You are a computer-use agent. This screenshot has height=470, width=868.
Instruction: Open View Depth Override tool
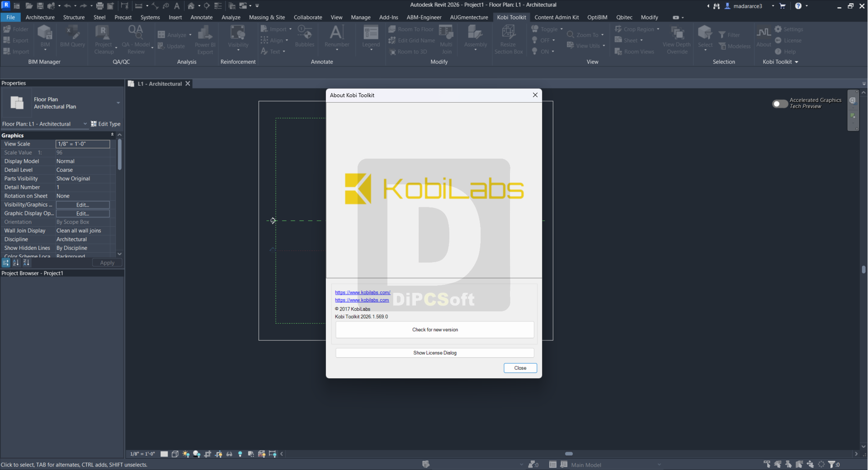pyautogui.click(x=677, y=39)
